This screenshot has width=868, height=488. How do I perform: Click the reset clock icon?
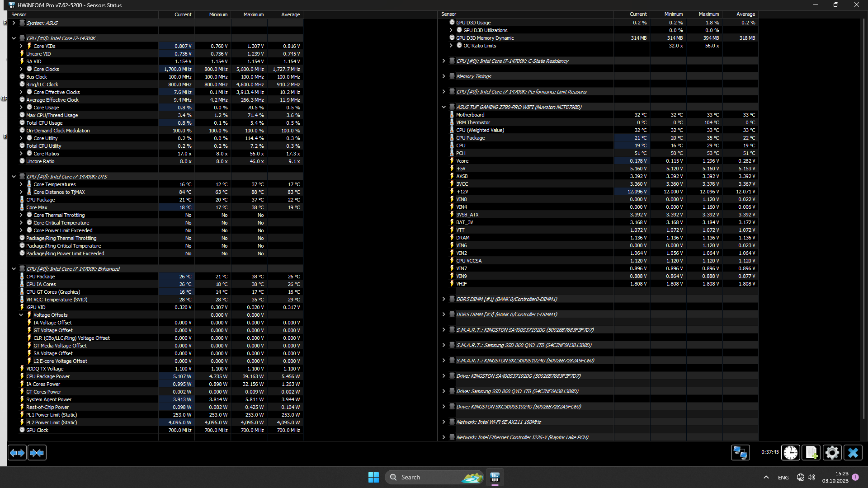click(791, 452)
